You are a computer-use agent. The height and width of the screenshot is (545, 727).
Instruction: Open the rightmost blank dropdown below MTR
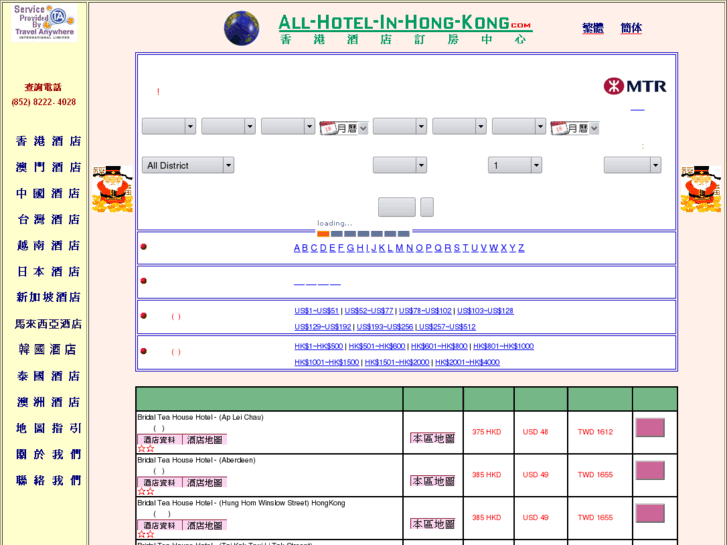tap(632, 165)
